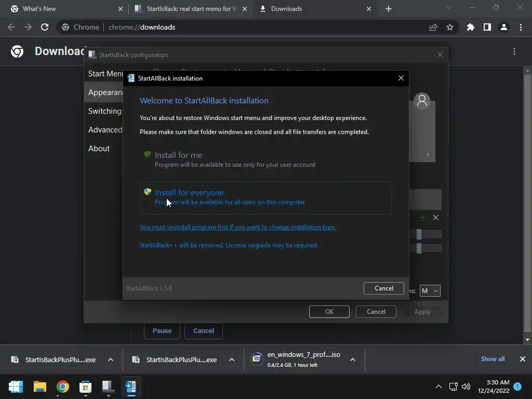Go forward in Chrome history

click(x=28, y=27)
